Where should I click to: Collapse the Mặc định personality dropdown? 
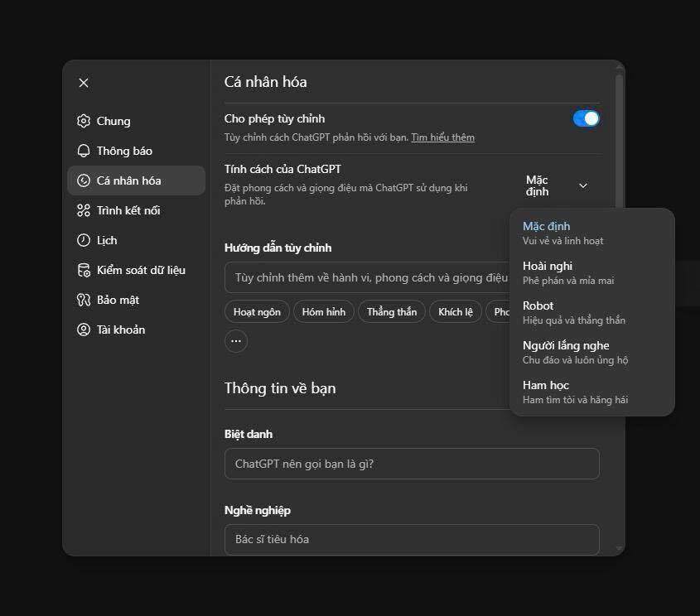pyautogui.click(x=558, y=185)
